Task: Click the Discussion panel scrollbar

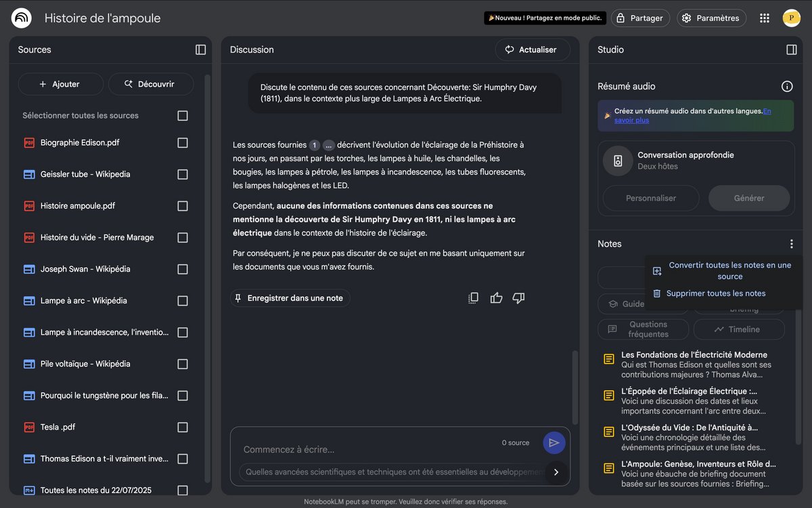Action: click(x=576, y=387)
